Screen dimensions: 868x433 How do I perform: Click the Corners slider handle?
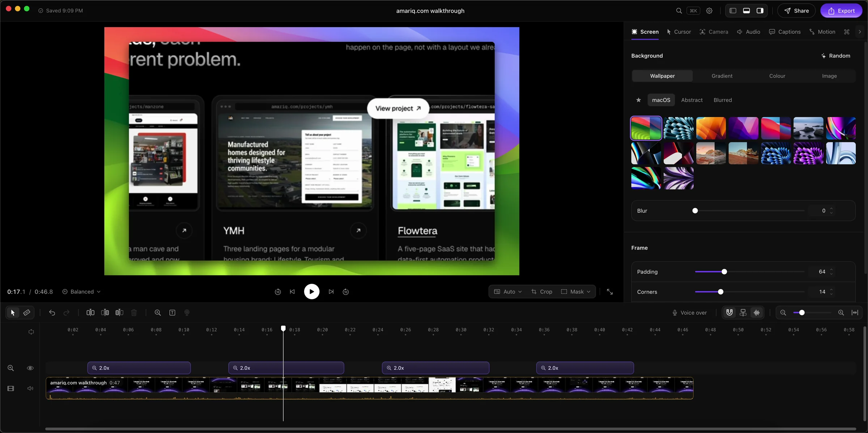[x=720, y=292]
